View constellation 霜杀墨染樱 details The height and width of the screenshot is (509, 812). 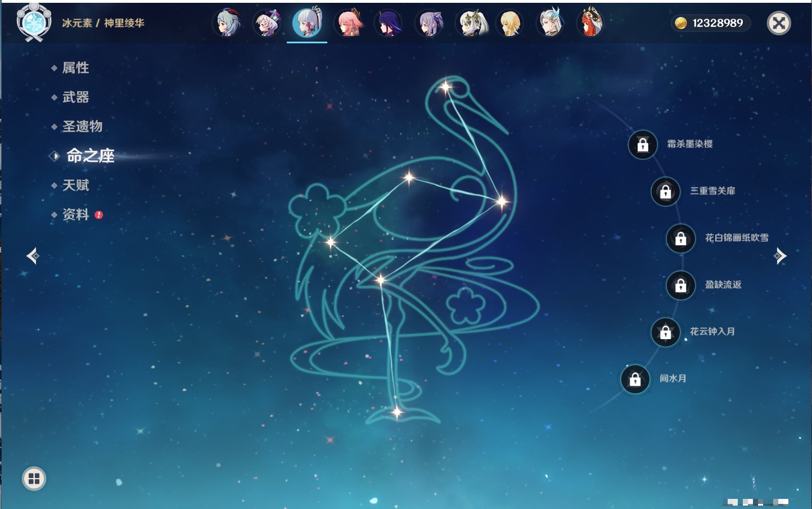[690, 144]
